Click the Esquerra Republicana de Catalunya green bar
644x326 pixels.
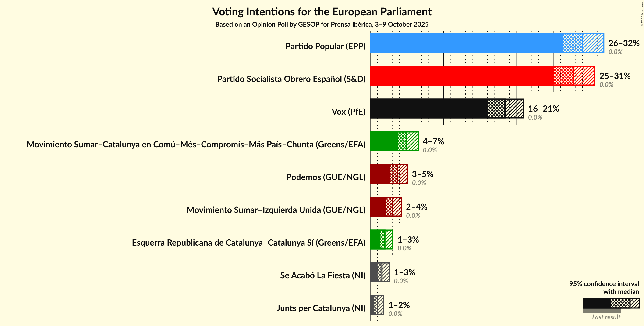point(375,239)
